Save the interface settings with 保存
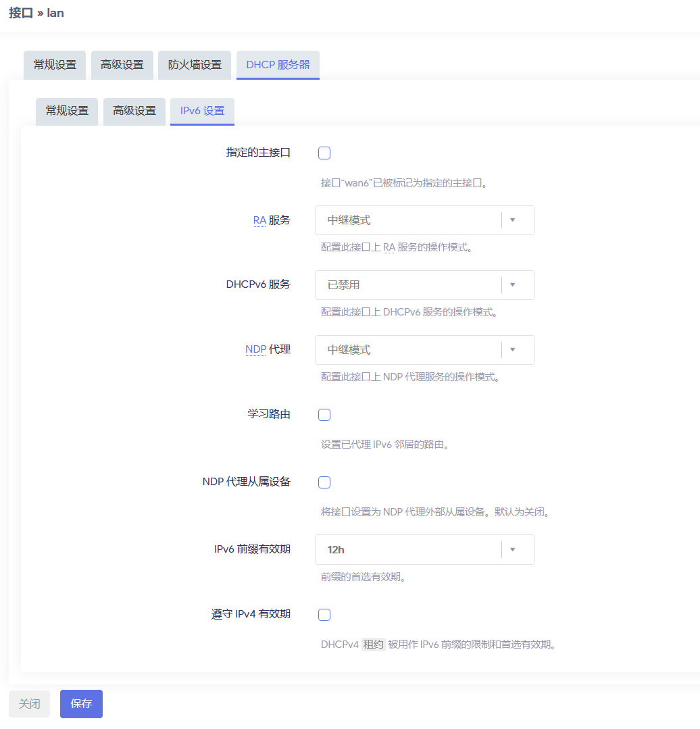This screenshot has width=700, height=729. pyautogui.click(x=81, y=703)
